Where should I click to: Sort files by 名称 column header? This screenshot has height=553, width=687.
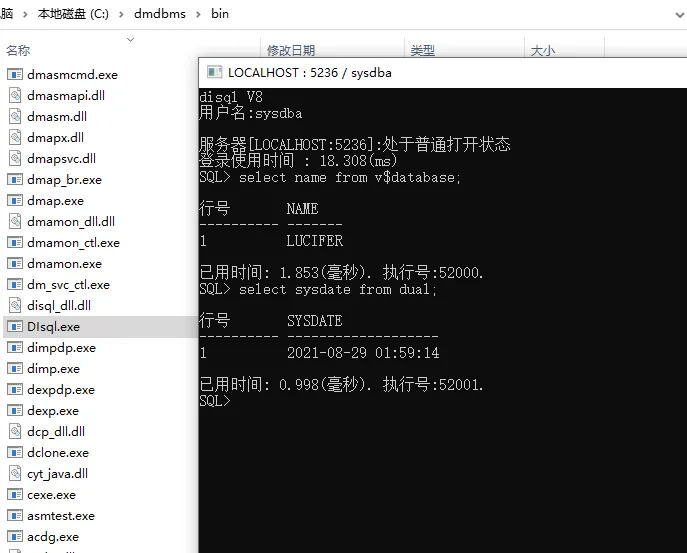pos(18,50)
